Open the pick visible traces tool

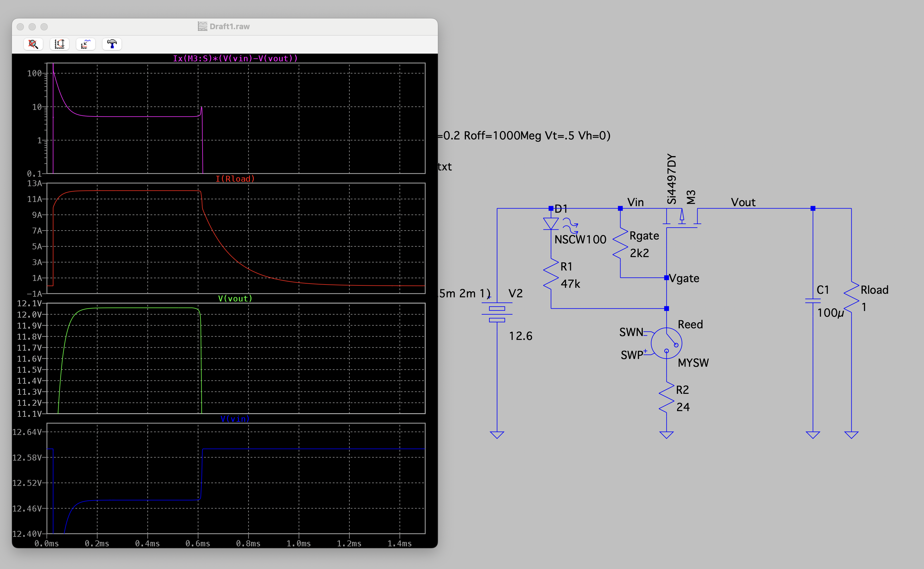(x=86, y=44)
